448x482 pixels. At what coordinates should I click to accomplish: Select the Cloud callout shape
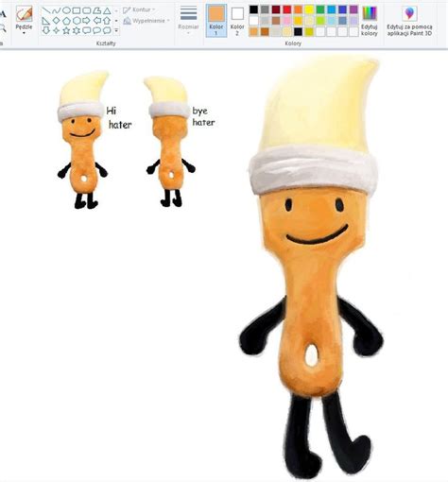pyautogui.click(x=107, y=30)
